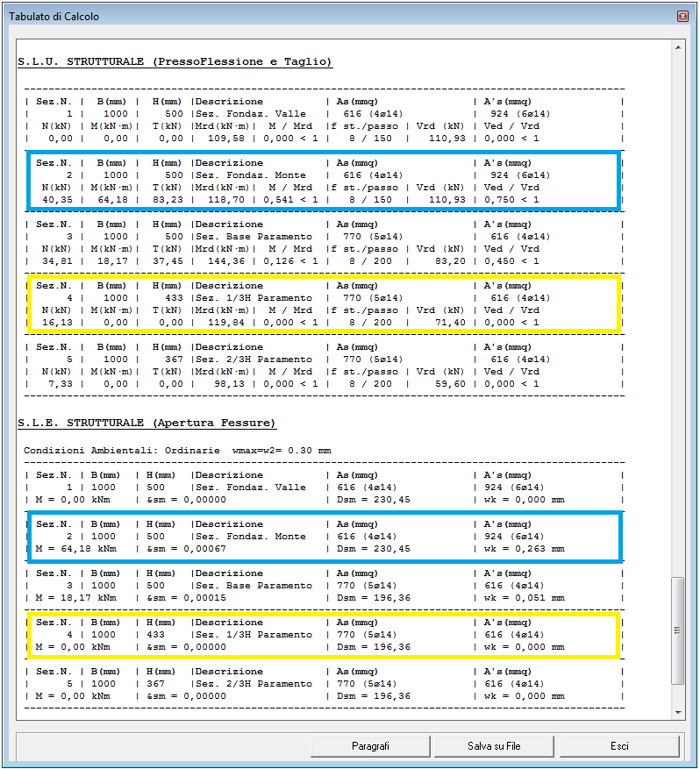This screenshot has height=769, width=700.
Task: Click Mrd value 118,70
Action: (x=225, y=200)
